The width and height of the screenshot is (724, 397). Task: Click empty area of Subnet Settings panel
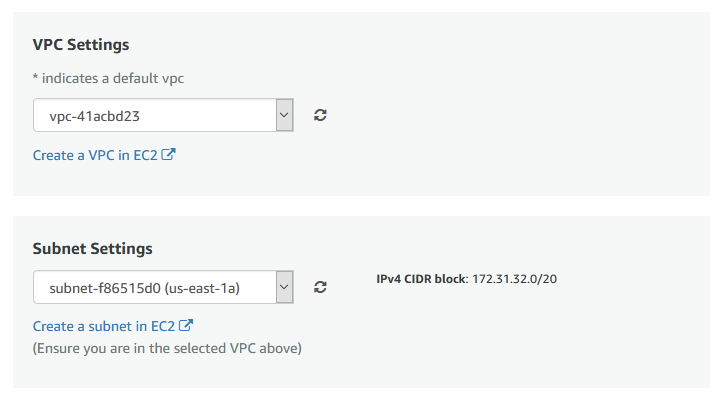click(x=508, y=342)
